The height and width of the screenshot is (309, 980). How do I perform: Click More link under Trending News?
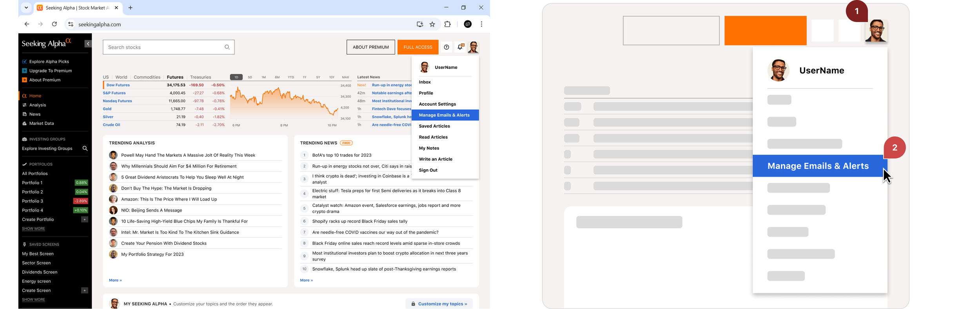click(x=306, y=280)
